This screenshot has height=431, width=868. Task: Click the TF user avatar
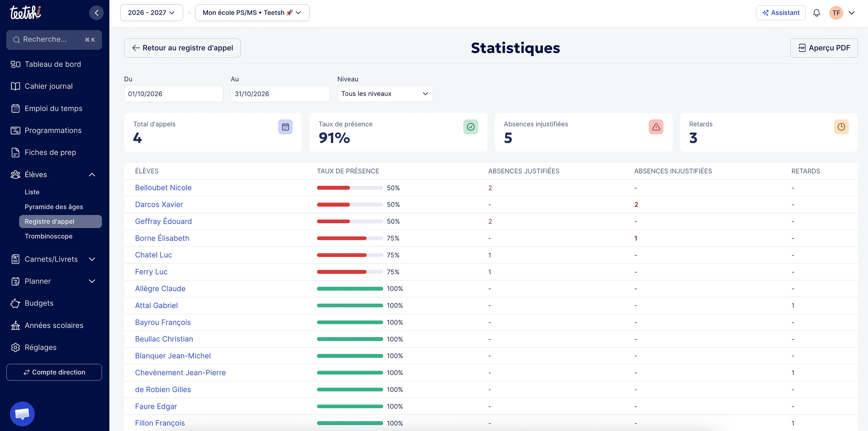[x=836, y=13]
